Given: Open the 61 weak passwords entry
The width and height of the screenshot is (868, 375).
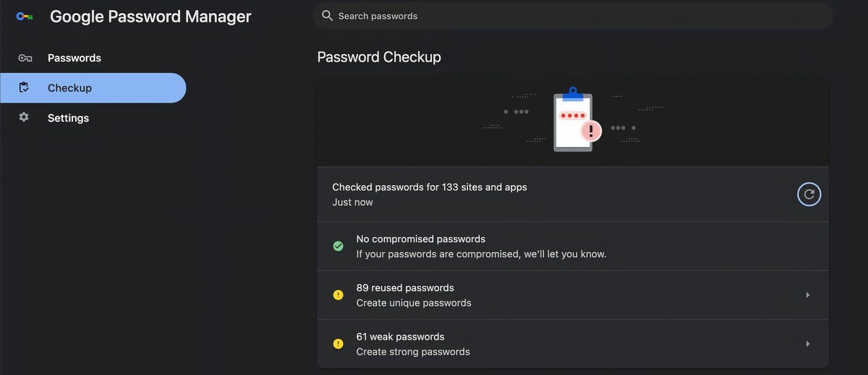Looking at the screenshot, I should (x=573, y=344).
